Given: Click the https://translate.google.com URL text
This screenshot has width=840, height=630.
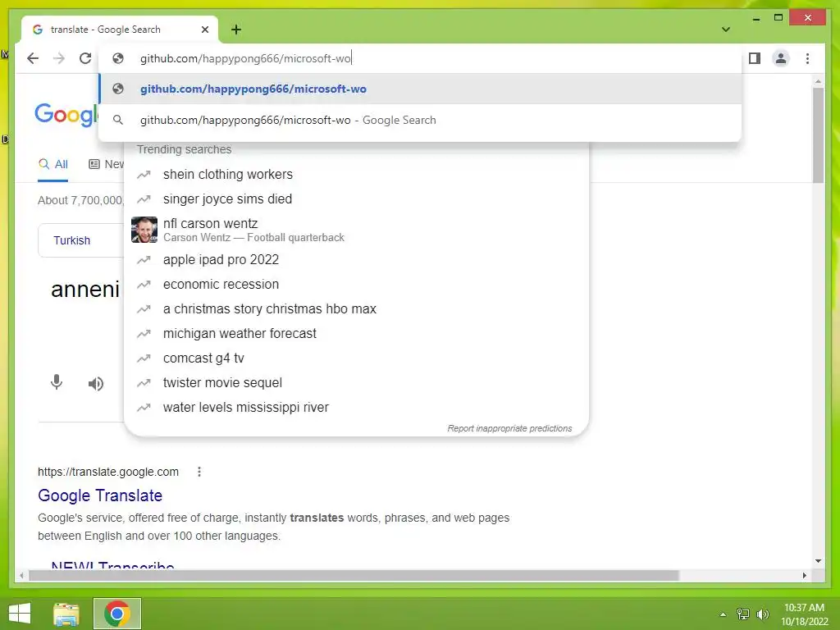Looking at the screenshot, I should click(108, 472).
